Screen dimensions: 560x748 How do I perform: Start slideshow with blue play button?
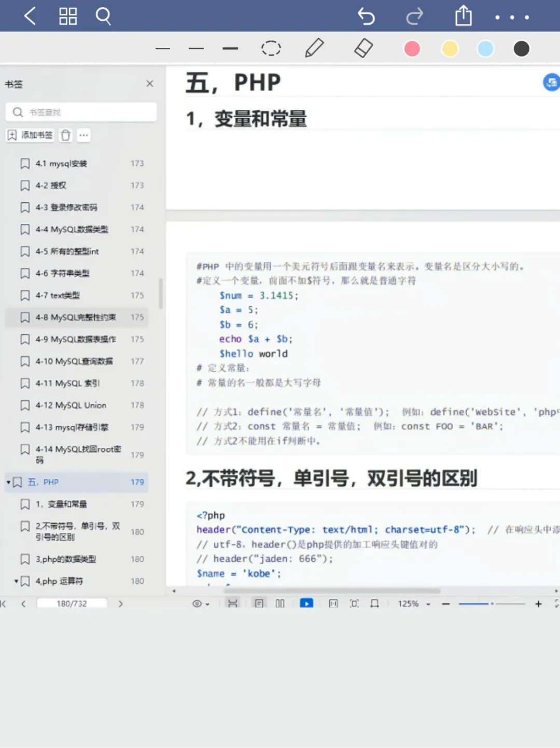point(306,604)
